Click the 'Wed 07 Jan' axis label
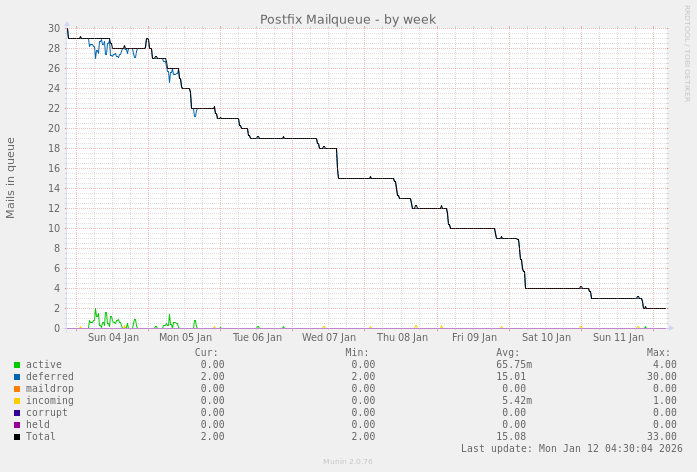 coord(329,337)
